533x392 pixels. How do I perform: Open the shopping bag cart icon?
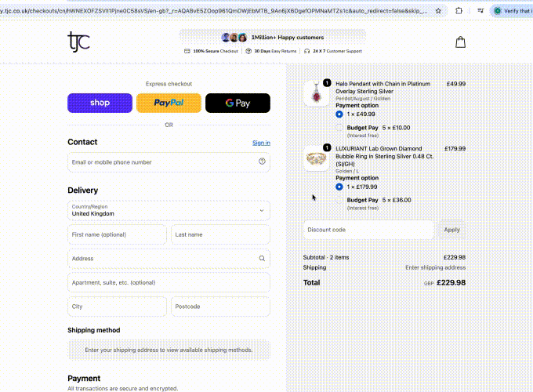coord(460,42)
